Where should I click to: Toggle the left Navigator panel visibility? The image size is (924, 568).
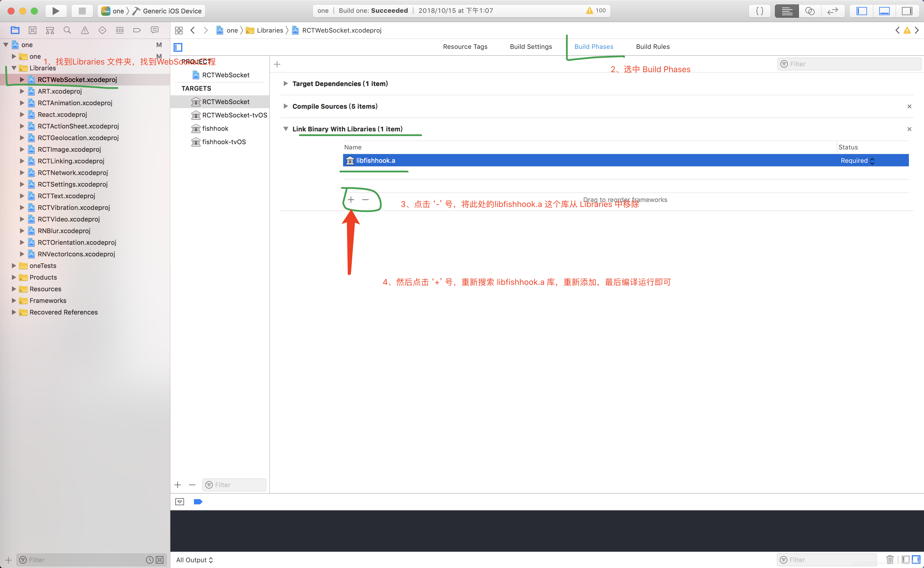click(x=861, y=11)
